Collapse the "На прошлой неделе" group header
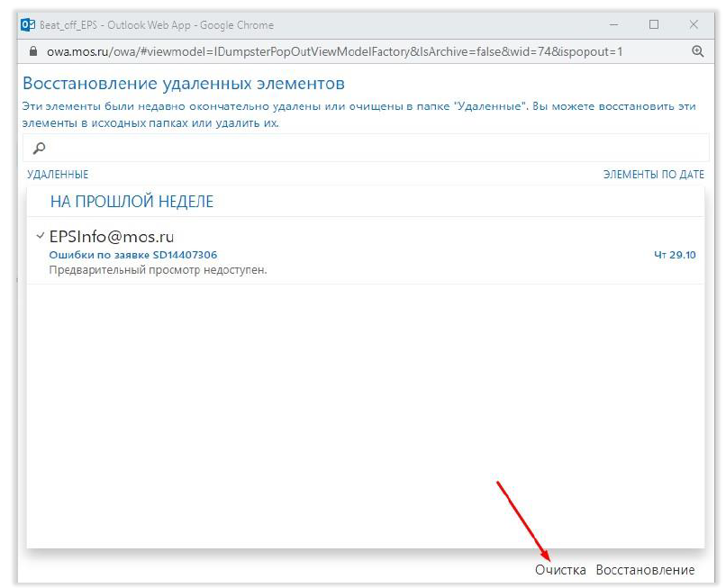The height and width of the screenshot is (588, 726). (x=132, y=202)
